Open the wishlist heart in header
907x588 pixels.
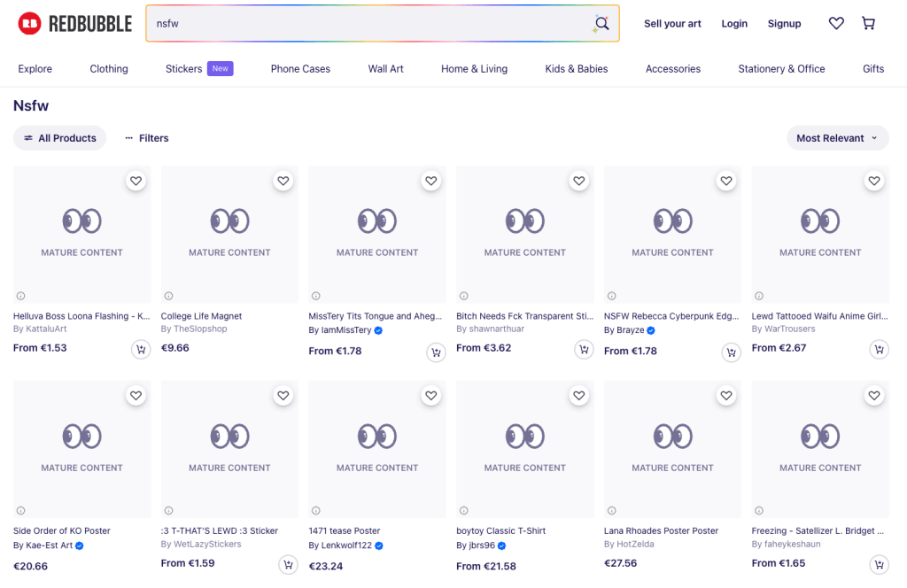pos(836,24)
